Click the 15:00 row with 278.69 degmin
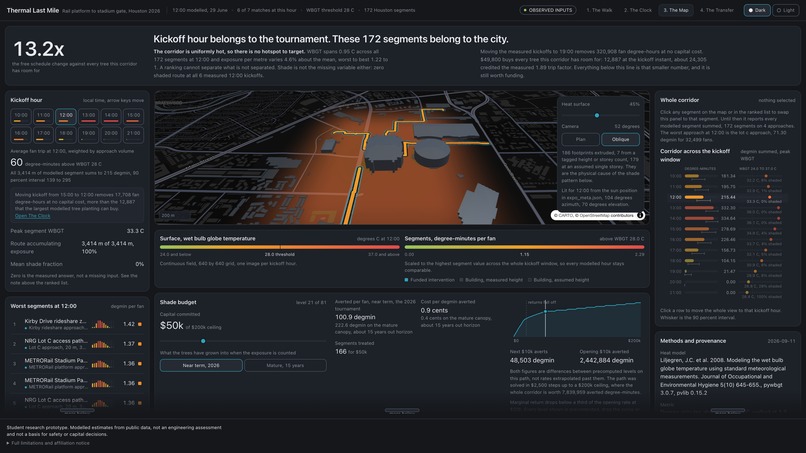 (726, 229)
